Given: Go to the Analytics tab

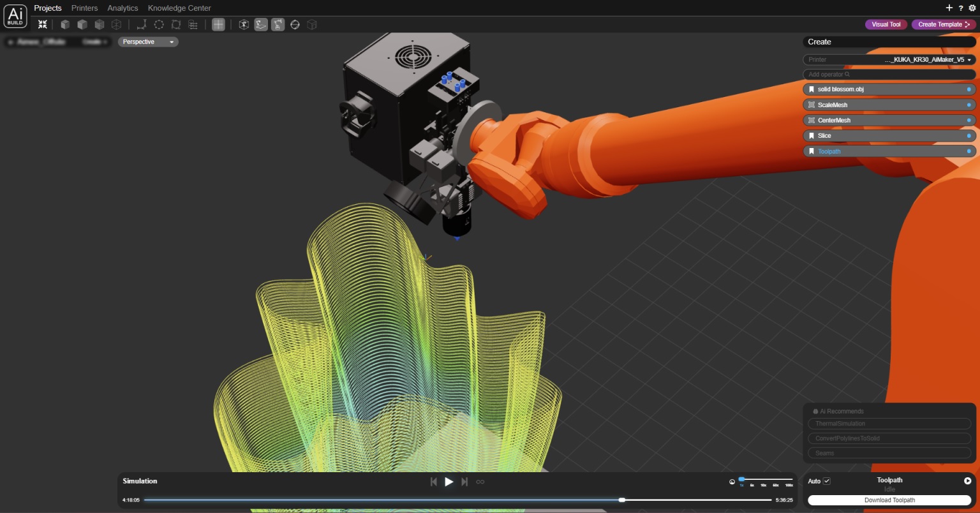Looking at the screenshot, I should pyautogui.click(x=122, y=8).
